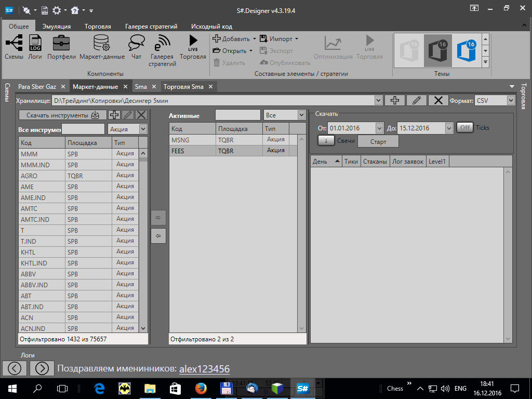This screenshot has width=532, height=399.
Task: Expand the Импорт dropdown arrow
Action: coord(297,39)
